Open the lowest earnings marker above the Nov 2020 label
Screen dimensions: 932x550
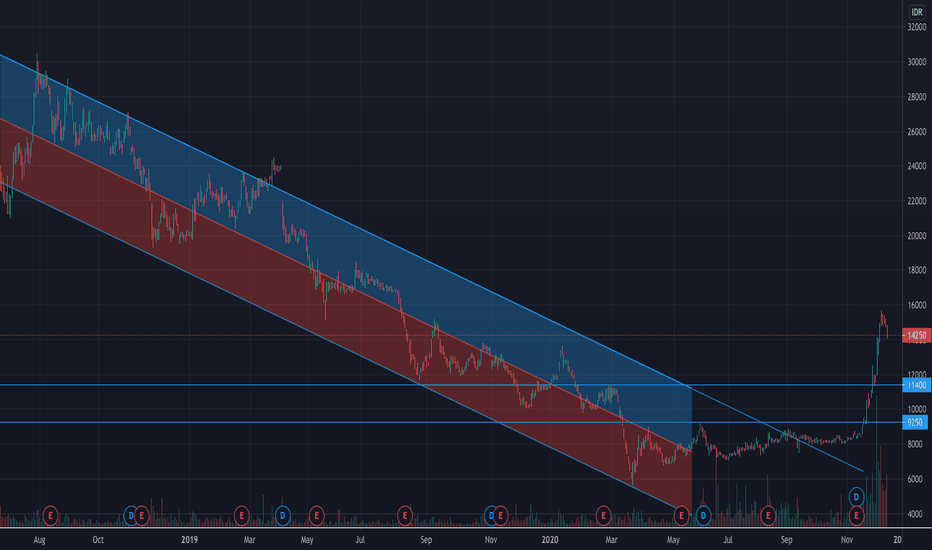(x=856, y=516)
